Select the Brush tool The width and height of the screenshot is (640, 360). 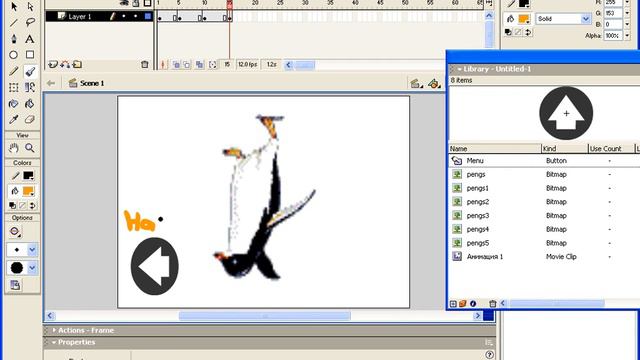30,71
